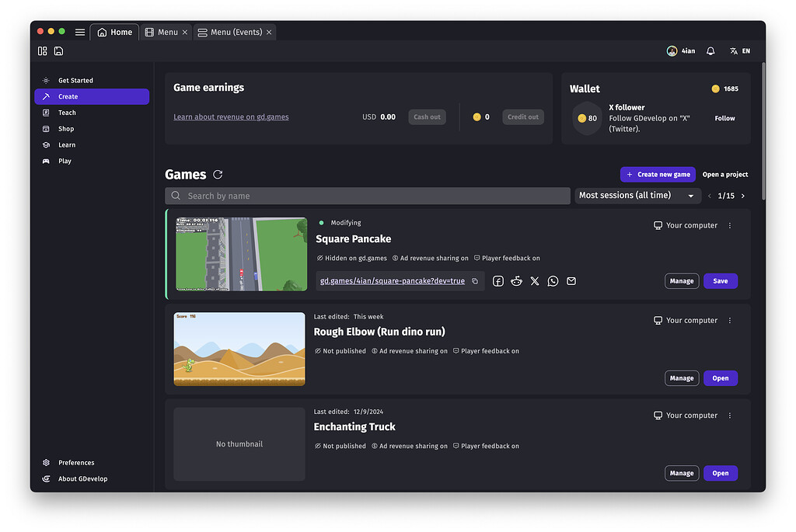796x532 pixels.
Task: Share Square Pancake on Facebook
Action: (x=497, y=280)
